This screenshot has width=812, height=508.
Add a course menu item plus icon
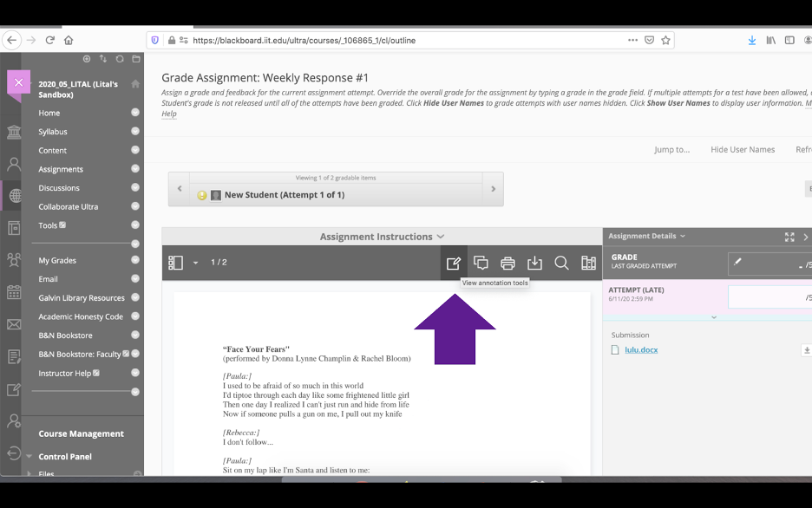(87, 59)
